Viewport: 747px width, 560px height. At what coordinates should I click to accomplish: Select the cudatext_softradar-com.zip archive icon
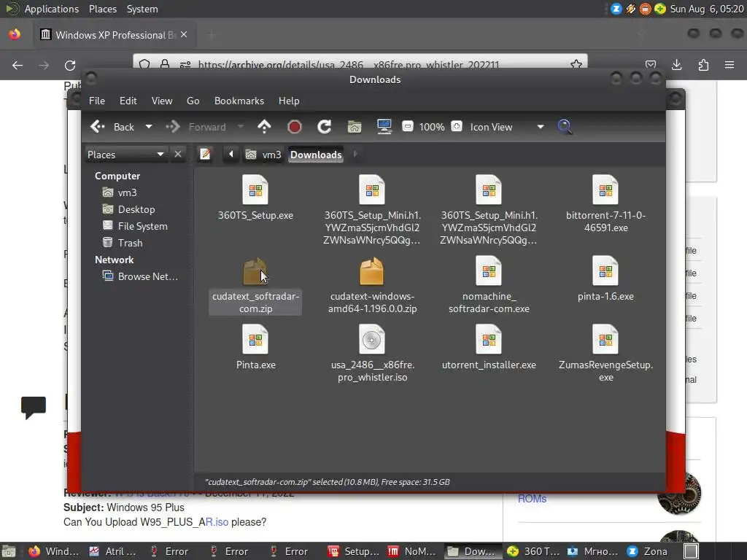pos(255,271)
